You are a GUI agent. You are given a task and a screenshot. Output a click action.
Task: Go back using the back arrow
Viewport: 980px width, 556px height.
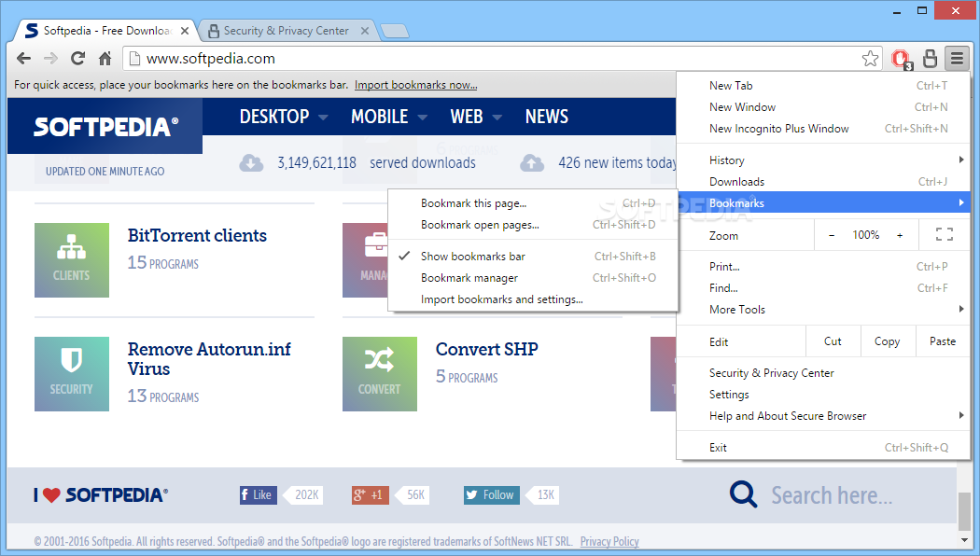click(x=23, y=59)
